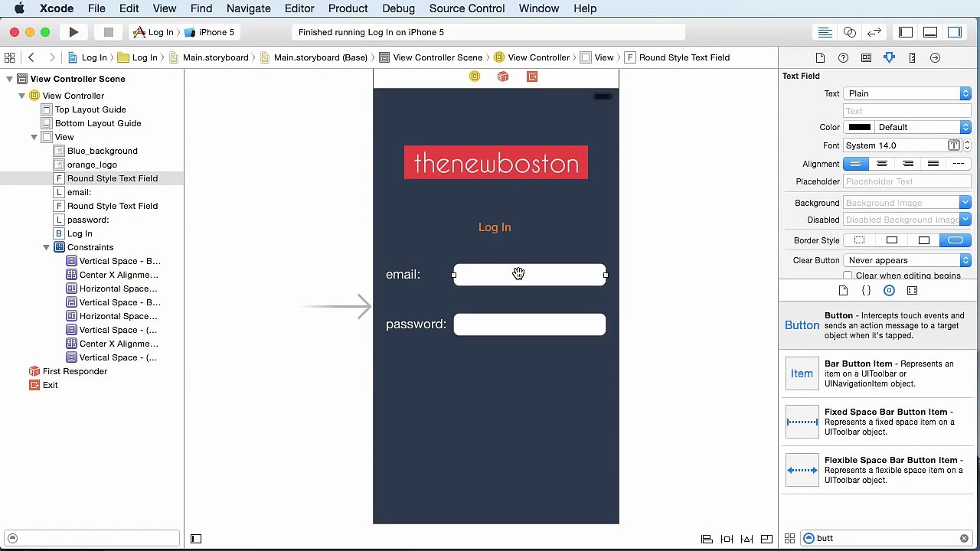The width and height of the screenshot is (980, 551).
Task: Click the View Controller scene dock icon
Action: (475, 77)
